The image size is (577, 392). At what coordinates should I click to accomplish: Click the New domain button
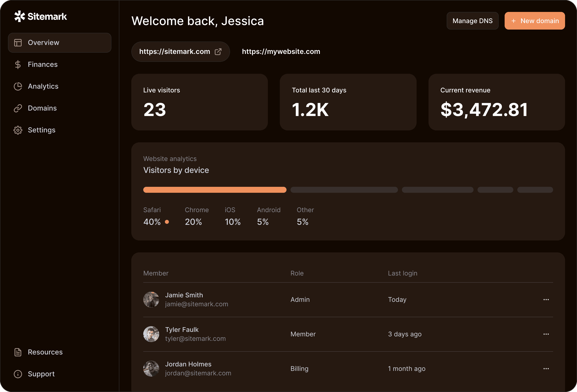tap(534, 21)
